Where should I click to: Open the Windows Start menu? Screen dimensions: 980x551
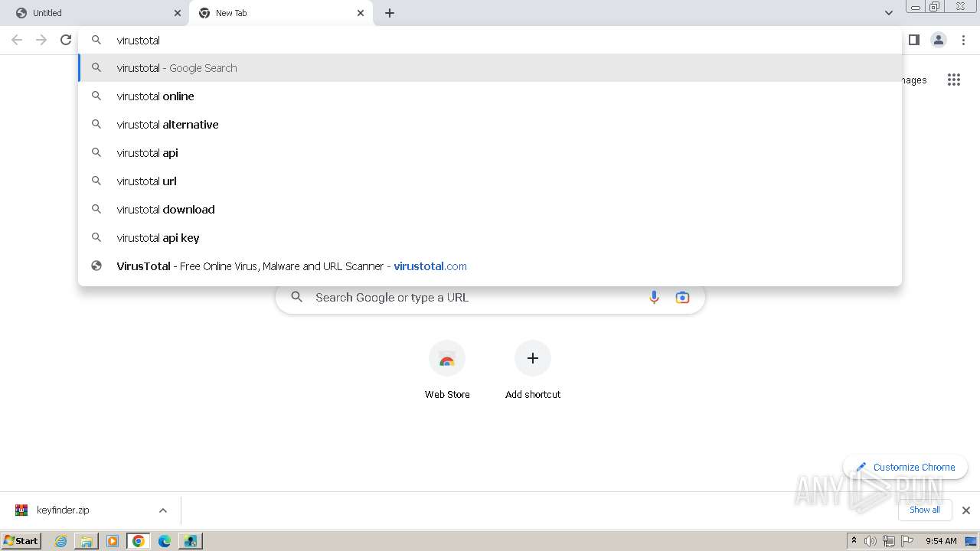click(21, 540)
